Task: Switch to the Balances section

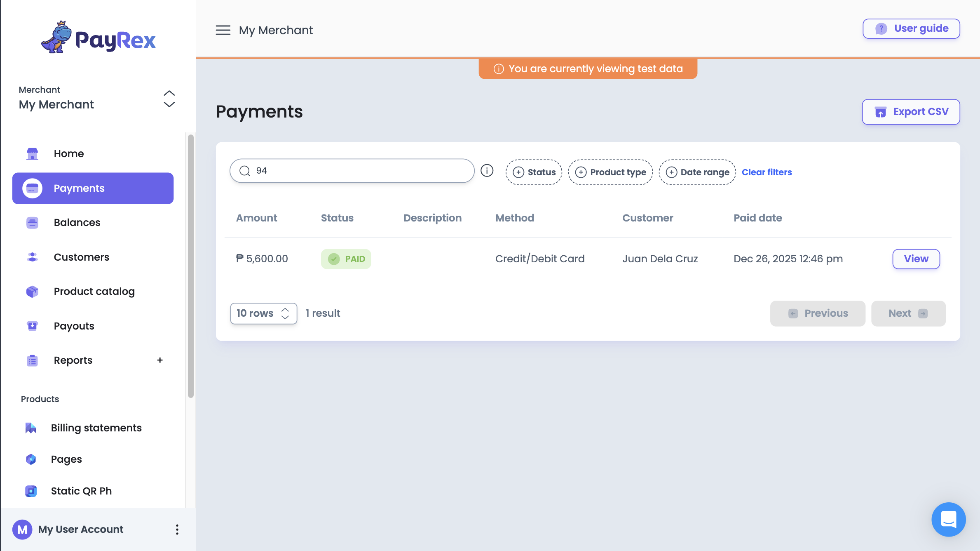Action: pos(77,222)
